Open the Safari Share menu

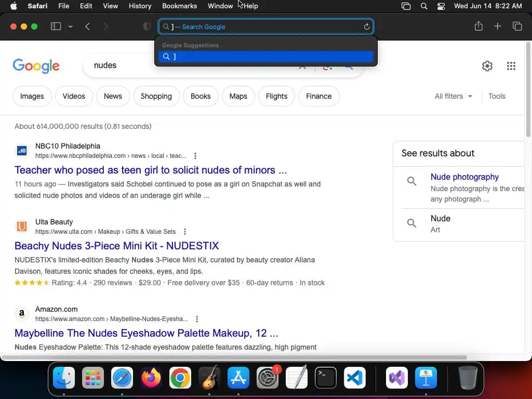pos(478,26)
